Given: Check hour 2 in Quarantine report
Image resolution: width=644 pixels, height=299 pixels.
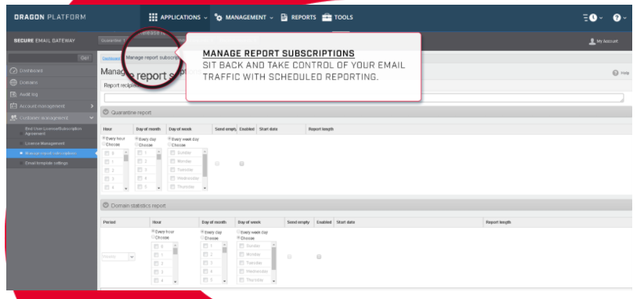Looking at the screenshot, I should coord(107,170).
